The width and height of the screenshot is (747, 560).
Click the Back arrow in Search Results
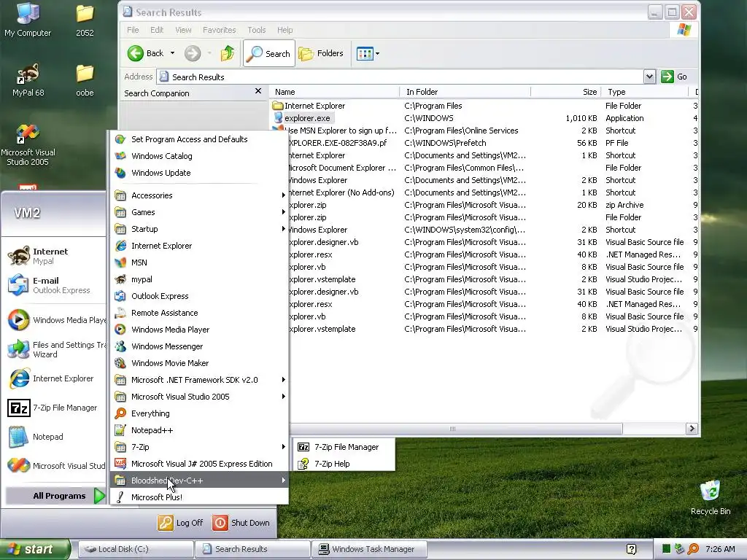pos(146,53)
